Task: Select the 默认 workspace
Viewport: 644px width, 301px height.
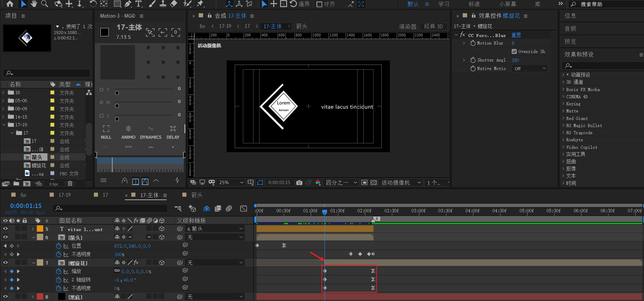Action: pos(413,4)
